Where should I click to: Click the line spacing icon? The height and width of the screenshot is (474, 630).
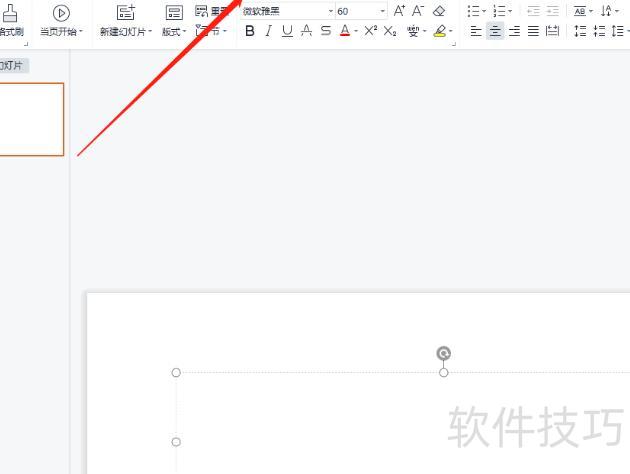pos(618,31)
